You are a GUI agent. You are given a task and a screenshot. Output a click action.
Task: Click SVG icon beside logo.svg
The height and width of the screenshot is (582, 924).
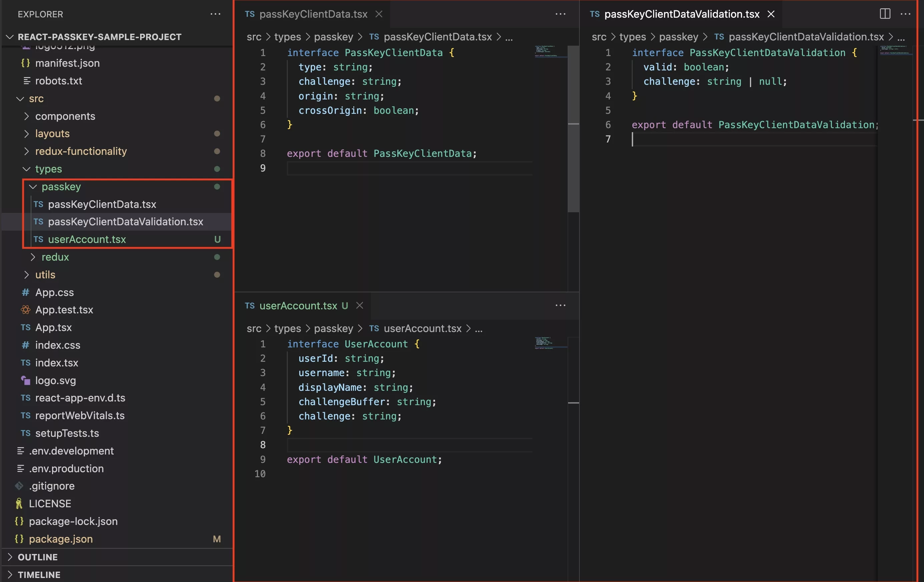25,380
